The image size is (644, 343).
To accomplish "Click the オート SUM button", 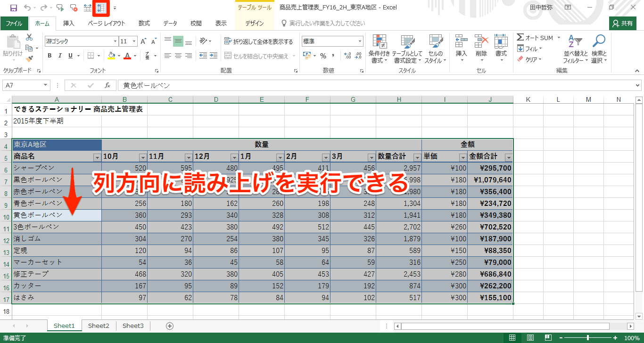I will coord(535,38).
